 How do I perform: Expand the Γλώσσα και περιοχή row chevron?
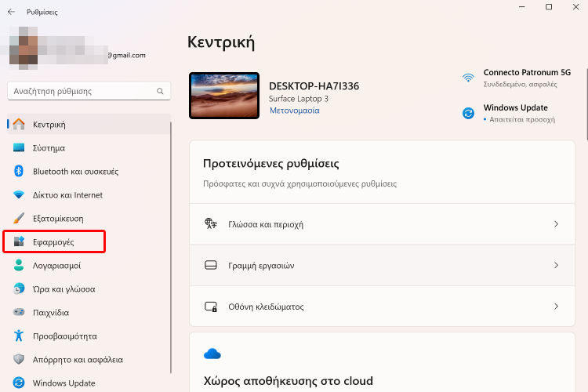[556, 224]
